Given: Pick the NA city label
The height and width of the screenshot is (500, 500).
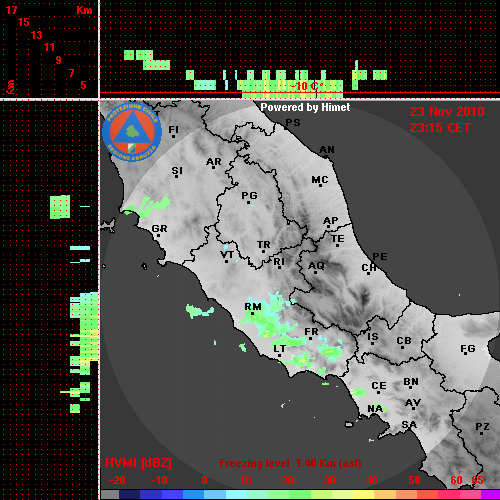Looking at the screenshot, I should 375,409.
